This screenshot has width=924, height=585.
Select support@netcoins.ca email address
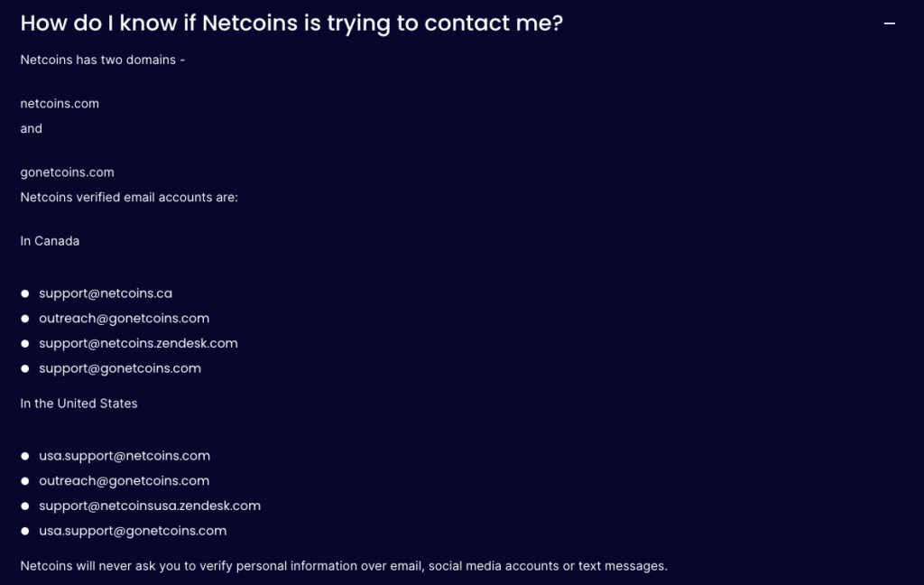(106, 293)
